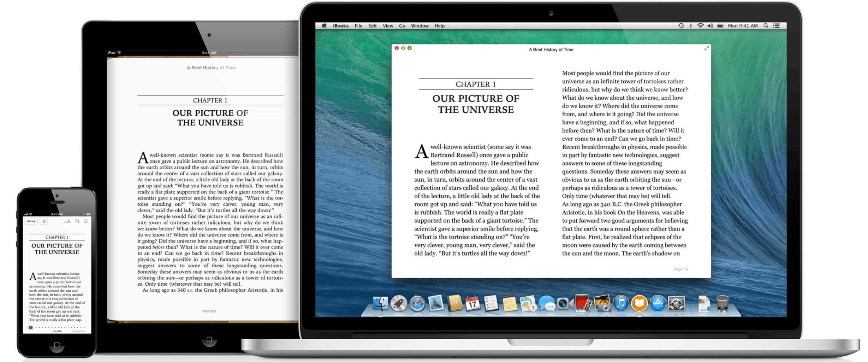The image size is (868, 362).
Task: Tap A Brief History of Time iPad header
Action: click(211, 68)
